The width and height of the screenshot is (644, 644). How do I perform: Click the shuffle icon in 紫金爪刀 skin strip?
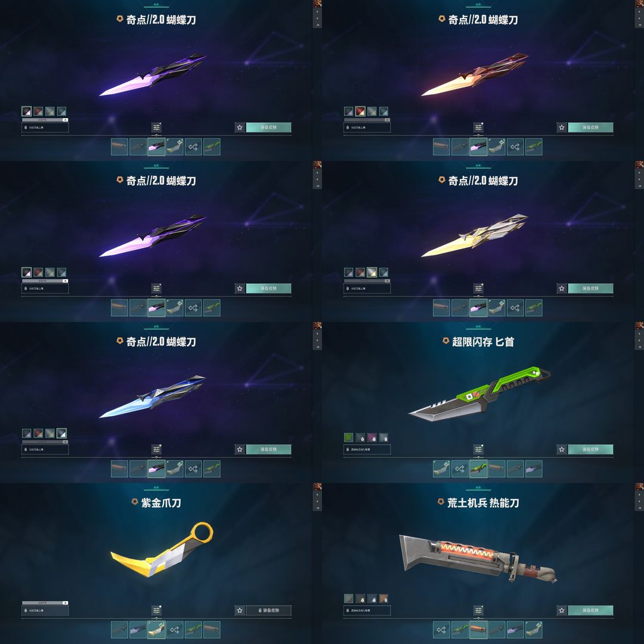(175, 630)
